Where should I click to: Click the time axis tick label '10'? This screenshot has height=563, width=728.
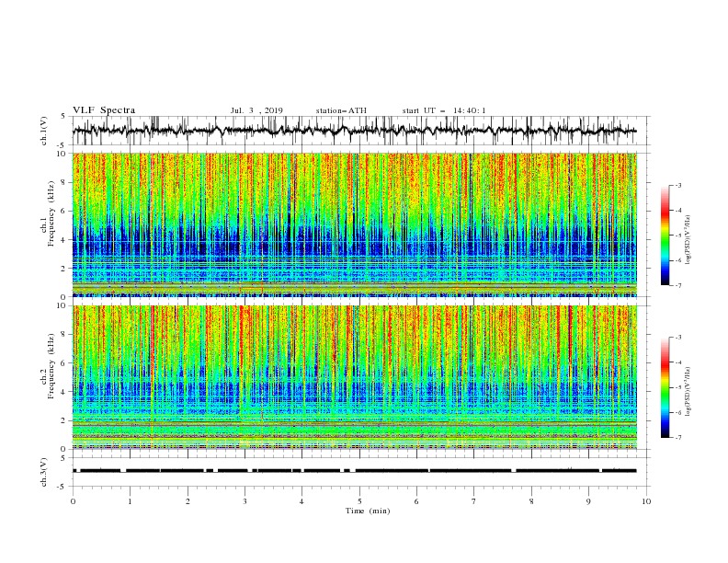[x=646, y=501]
